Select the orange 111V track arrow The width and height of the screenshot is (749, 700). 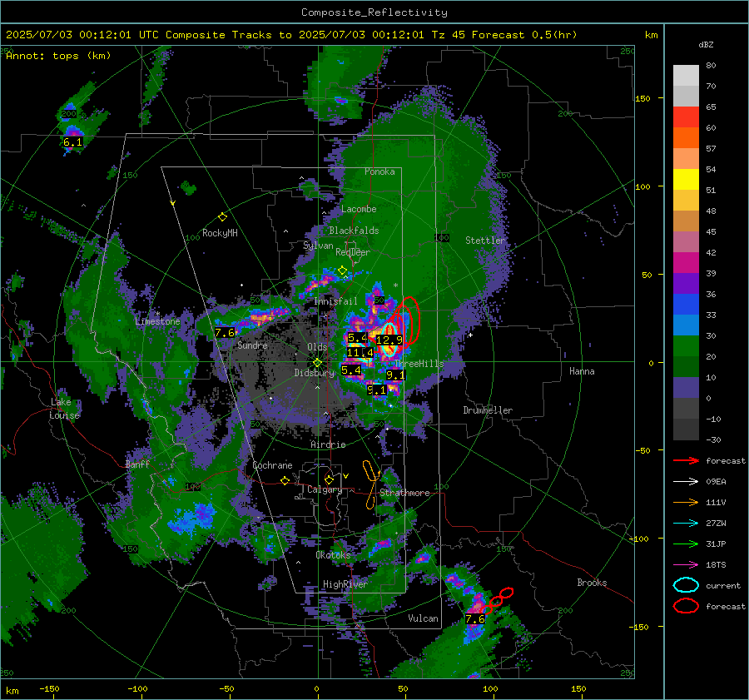pos(686,502)
